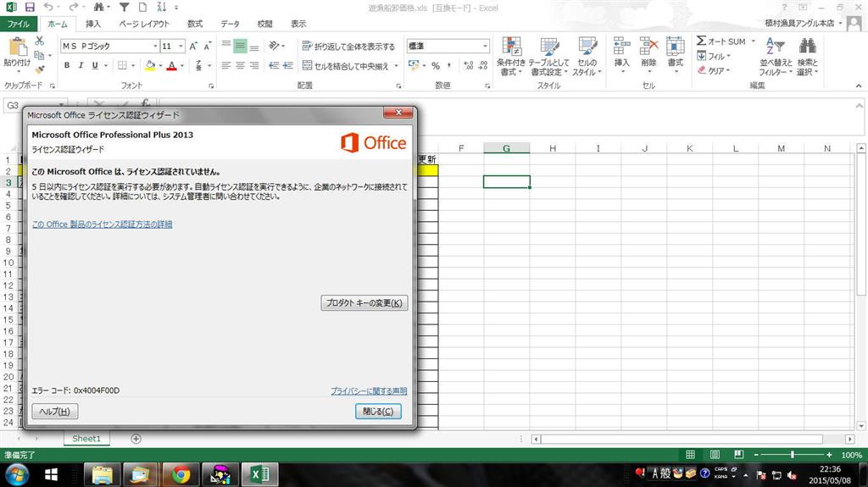Toggle Wrap Text (折り返して全体を表示する)
The image size is (868, 487).
[348, 47]
